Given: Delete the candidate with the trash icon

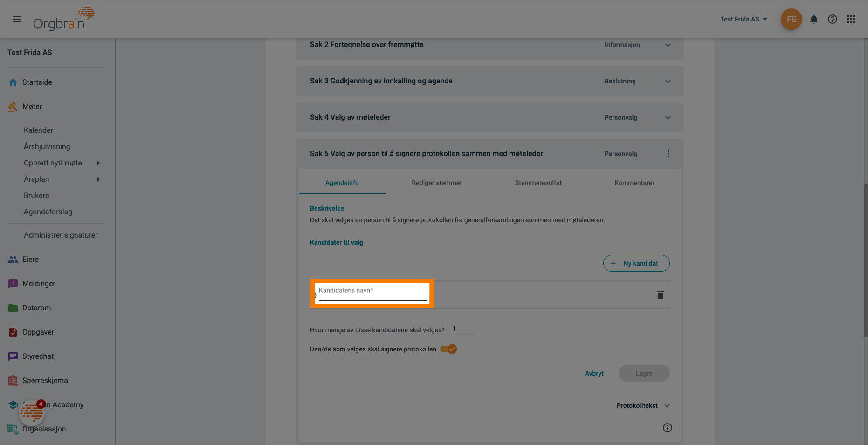Looking at the screenshot, I should [661, 295].
